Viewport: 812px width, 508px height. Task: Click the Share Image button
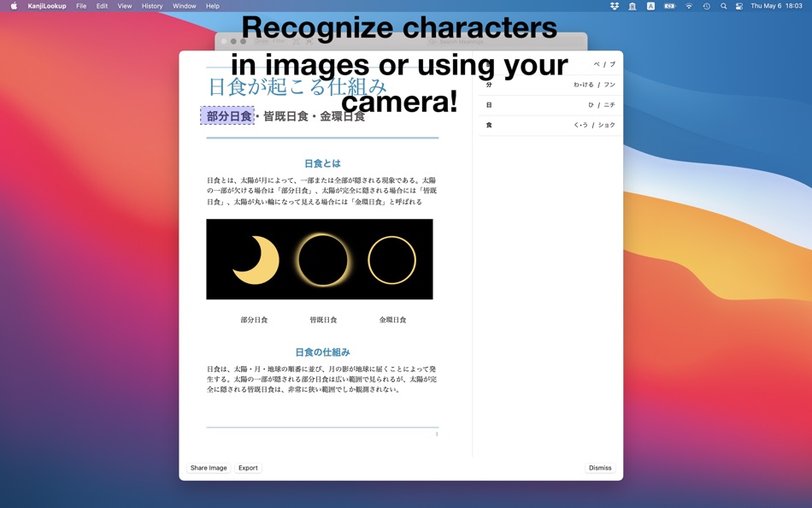[209, 468]
